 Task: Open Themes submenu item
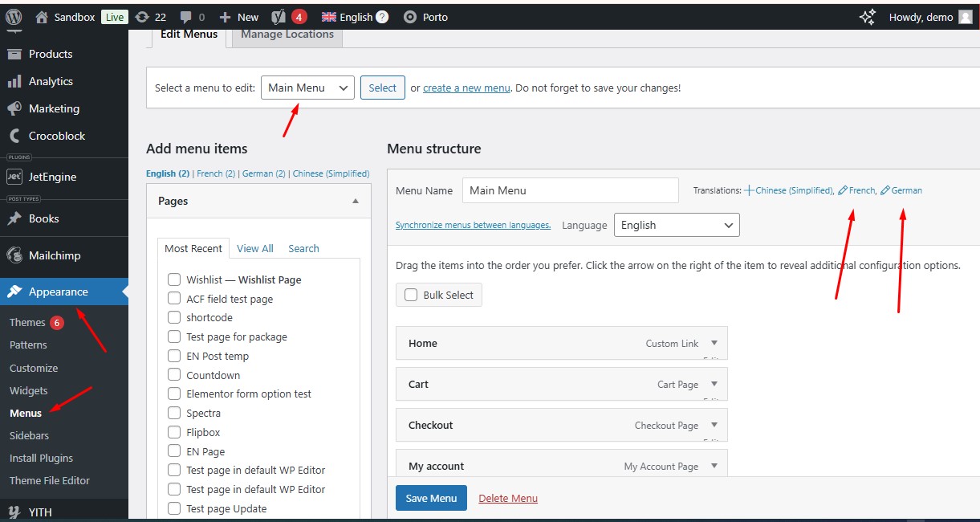click(x=27, y=322)
